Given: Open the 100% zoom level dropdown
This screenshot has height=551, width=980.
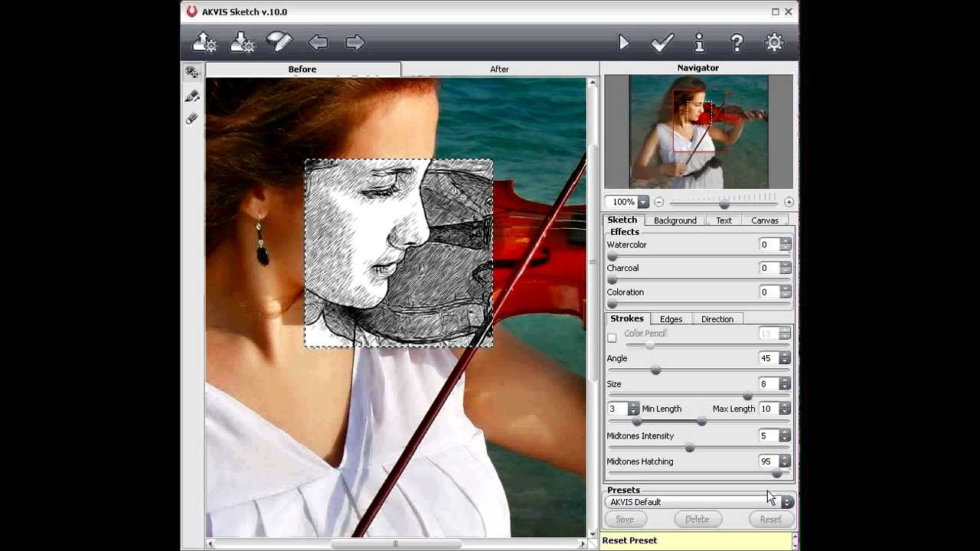Looking at the screenshot, I should point(643,202).
